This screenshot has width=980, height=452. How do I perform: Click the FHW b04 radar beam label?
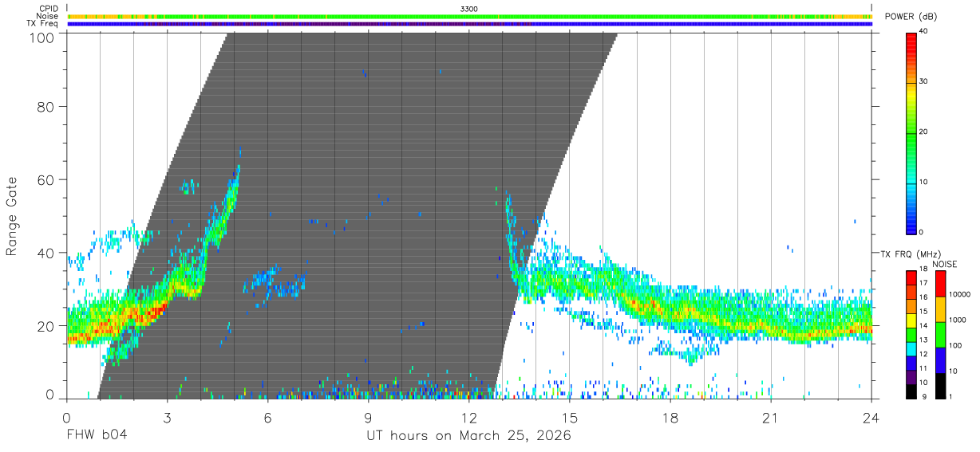point(96,435)
